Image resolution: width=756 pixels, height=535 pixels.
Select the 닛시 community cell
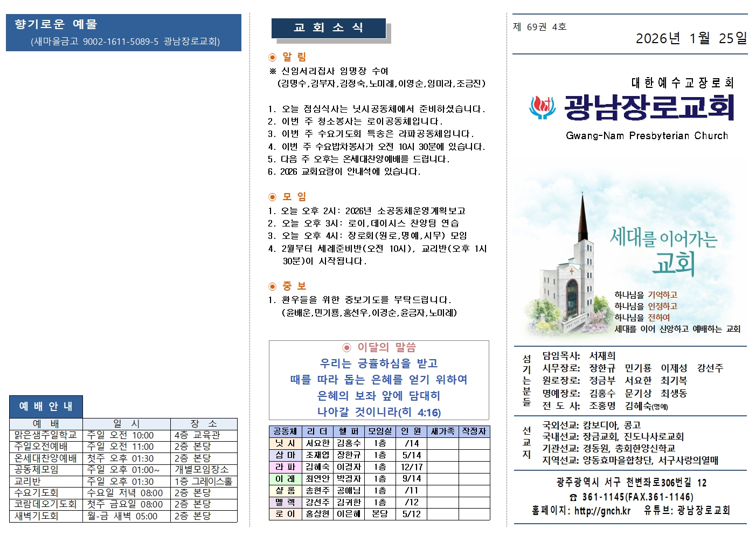pyautogui.click(x=285, y=443)
